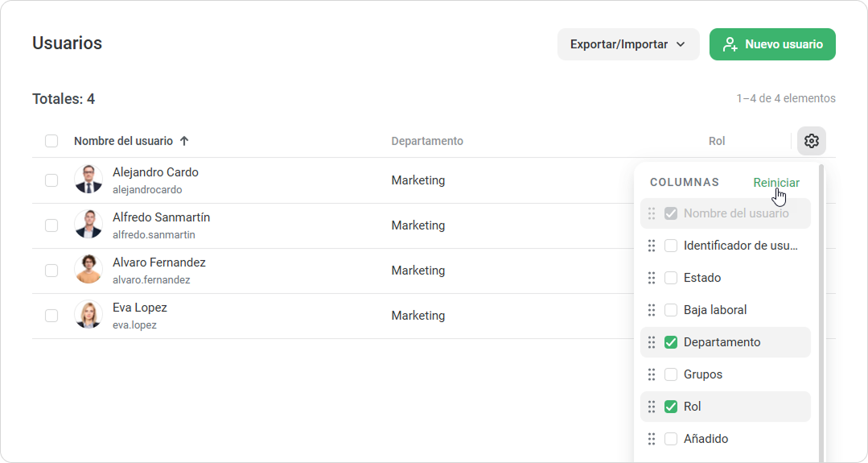The width and height of the screenshot is (868, 463).
Task: Uncheck the Departamento column checkbox
Action: tap(671, 342)
